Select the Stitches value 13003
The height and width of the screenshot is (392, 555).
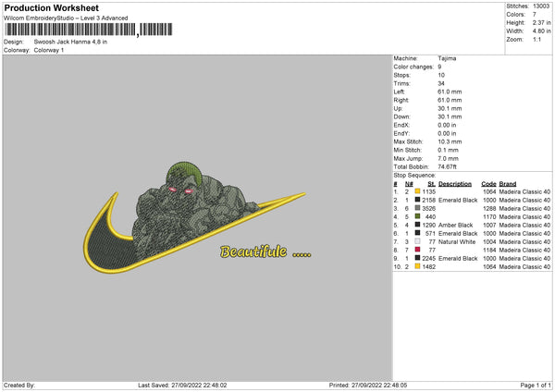pos(541,6)
